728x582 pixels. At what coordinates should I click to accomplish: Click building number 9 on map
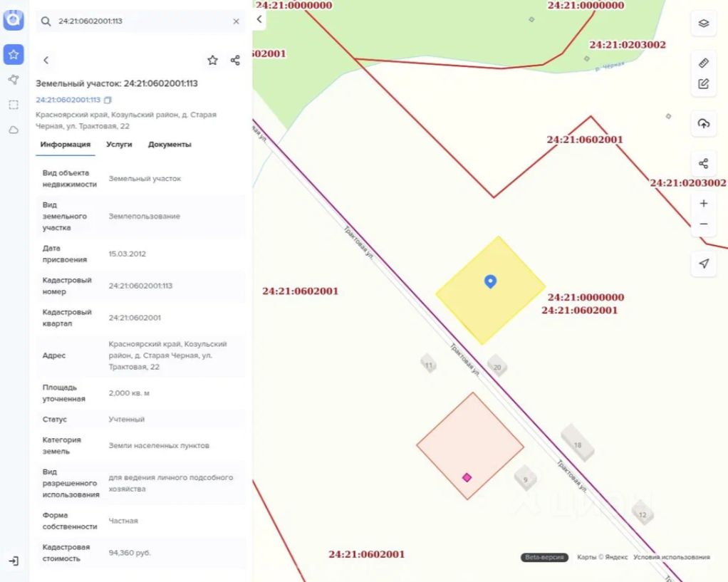pyautogui.click(x=526, y=479)
